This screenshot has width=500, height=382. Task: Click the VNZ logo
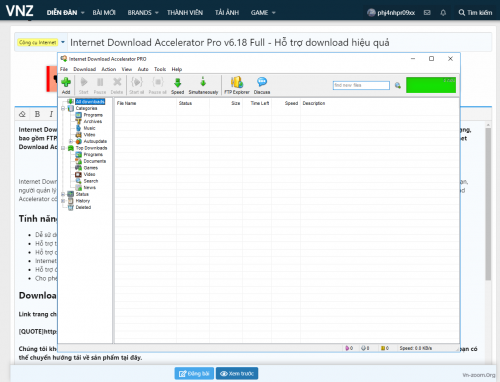[20, 11]
